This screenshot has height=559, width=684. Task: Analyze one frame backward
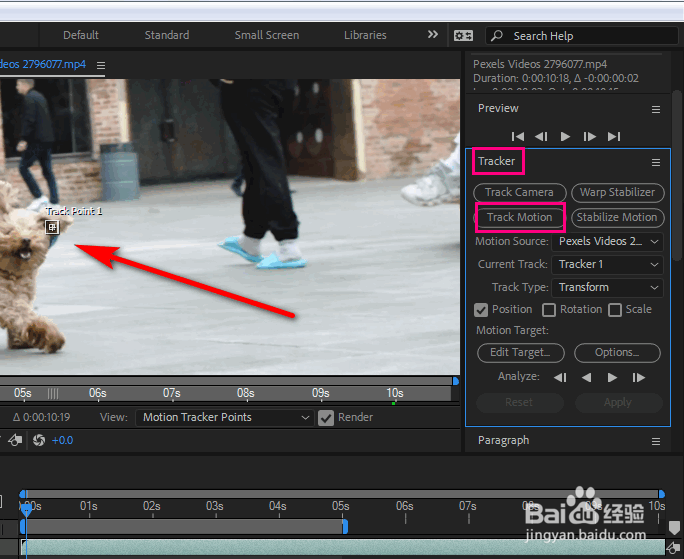560,377
